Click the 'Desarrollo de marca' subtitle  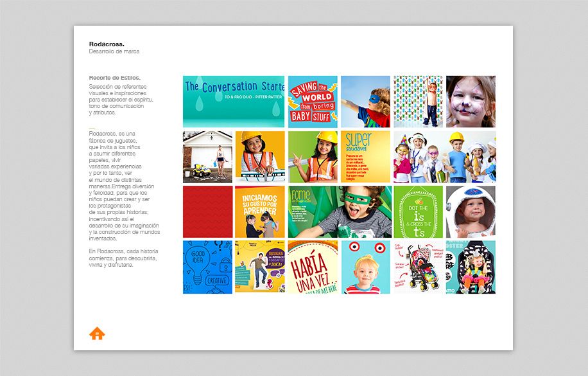coord(114,51)
